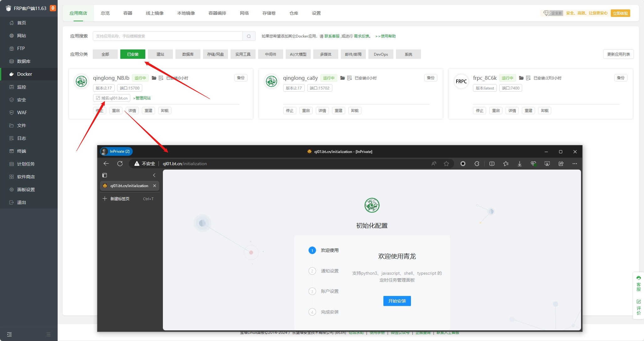Viewport: 644px width, 341px height.
Task: Click the favorites star in address bar
Action: 446,164
